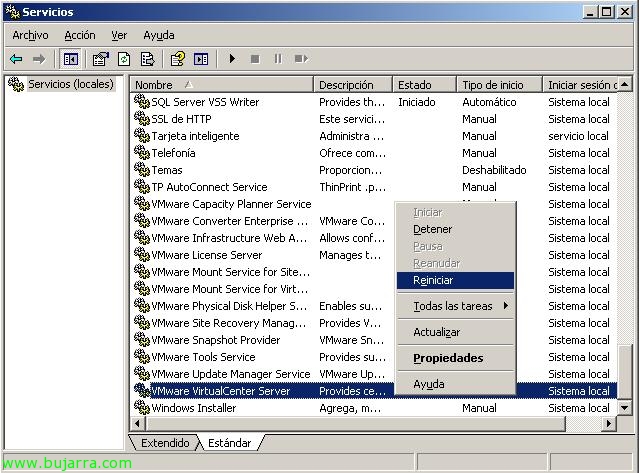Open the Help toolbar icon

coord(177,59)
